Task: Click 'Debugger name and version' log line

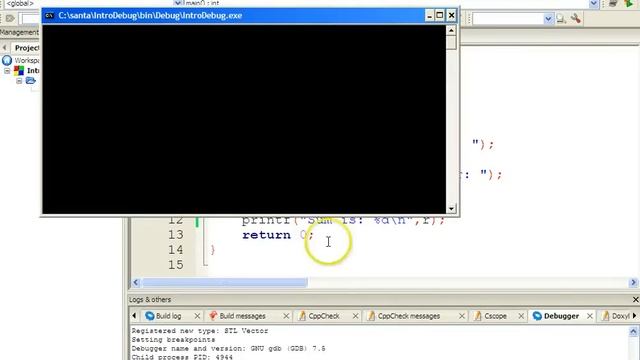Action: tap(228, 349)
